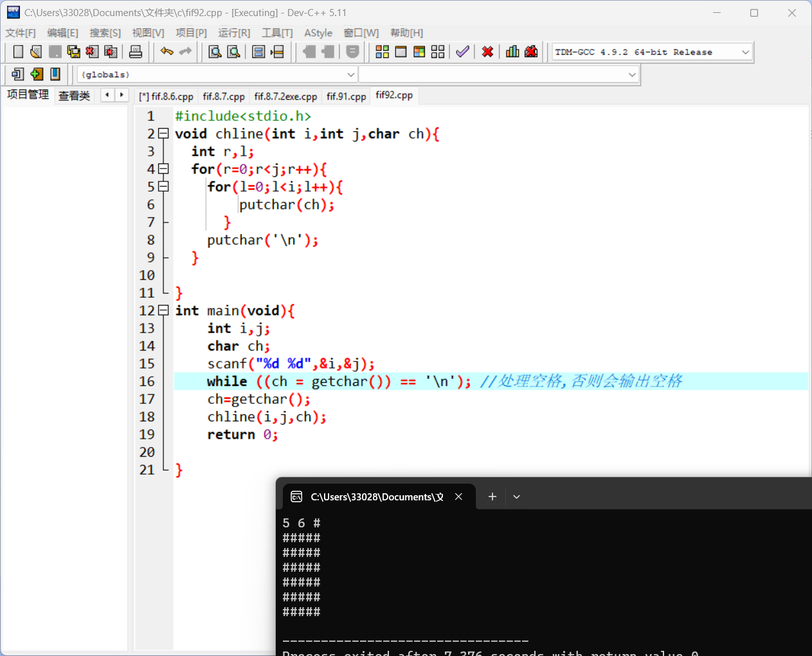
Task: Click the #include<stdio.h> line
Action: [243, 116]
